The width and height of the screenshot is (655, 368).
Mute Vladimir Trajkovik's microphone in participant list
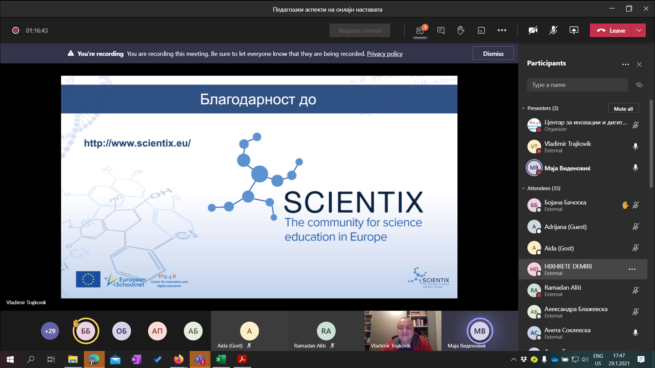tap(635, 147)
